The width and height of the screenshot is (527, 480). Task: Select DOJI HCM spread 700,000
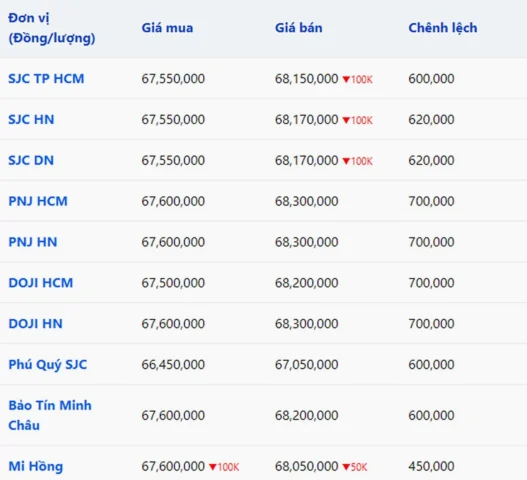pyautogui.click(x=432, y=283)
